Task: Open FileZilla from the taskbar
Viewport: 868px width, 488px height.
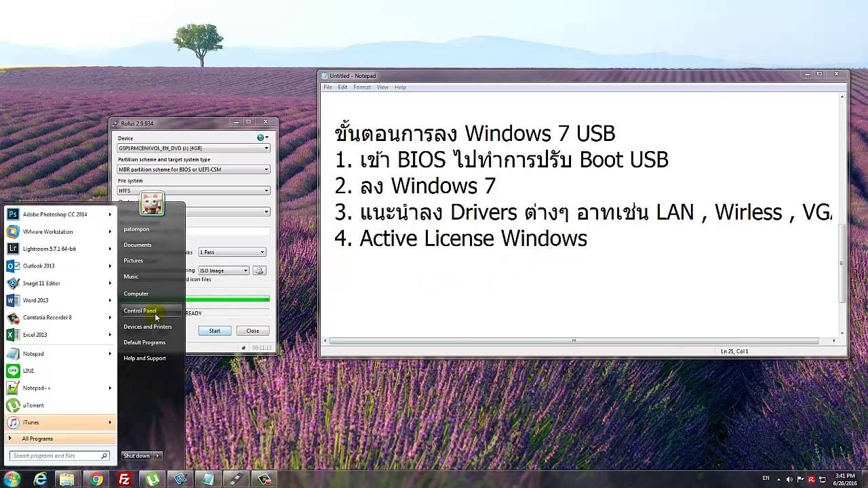Action: [124, 479]
